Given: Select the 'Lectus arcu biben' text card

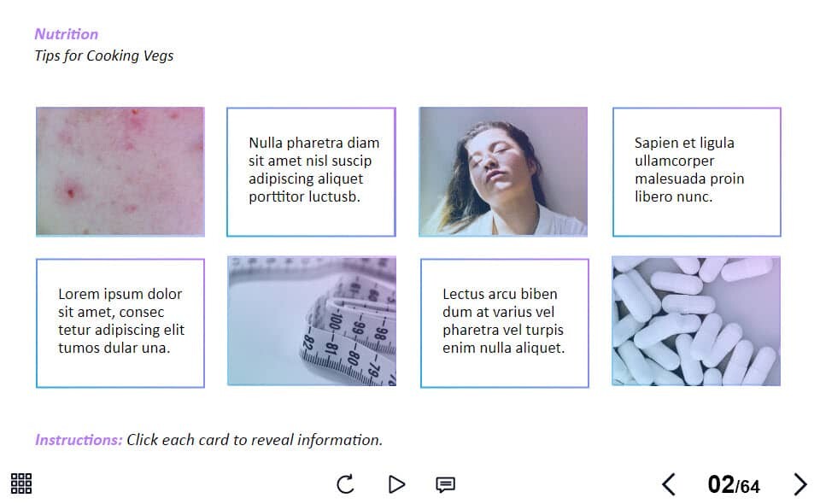Looking at the screenshot, I should [505, 323].
